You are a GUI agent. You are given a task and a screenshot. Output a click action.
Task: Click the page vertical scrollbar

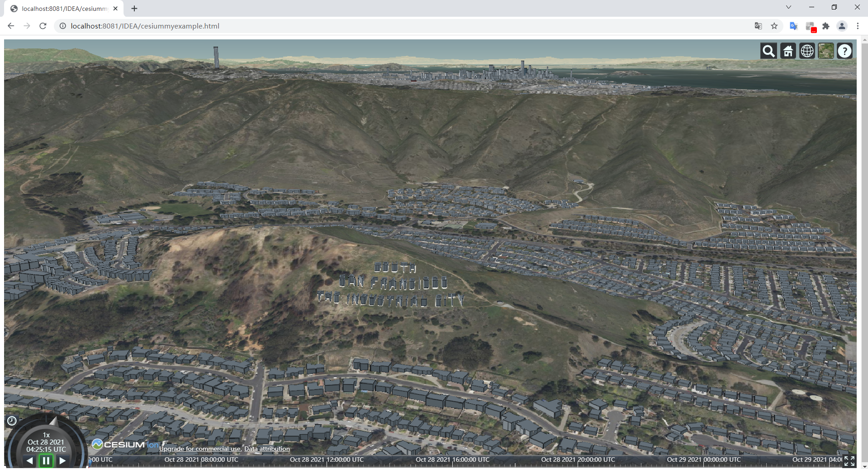pos(864,252)
